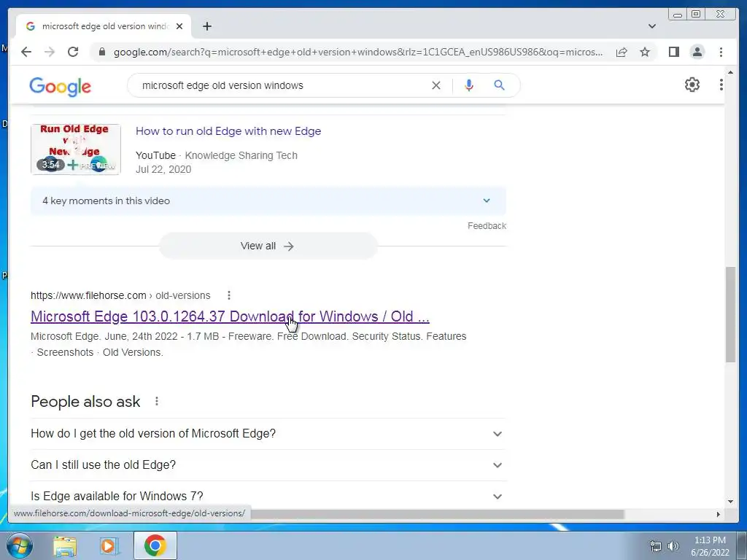The image size is (747, 560).
Task: Click horizontal scrollbar right arrow
Action: (719, 514)
